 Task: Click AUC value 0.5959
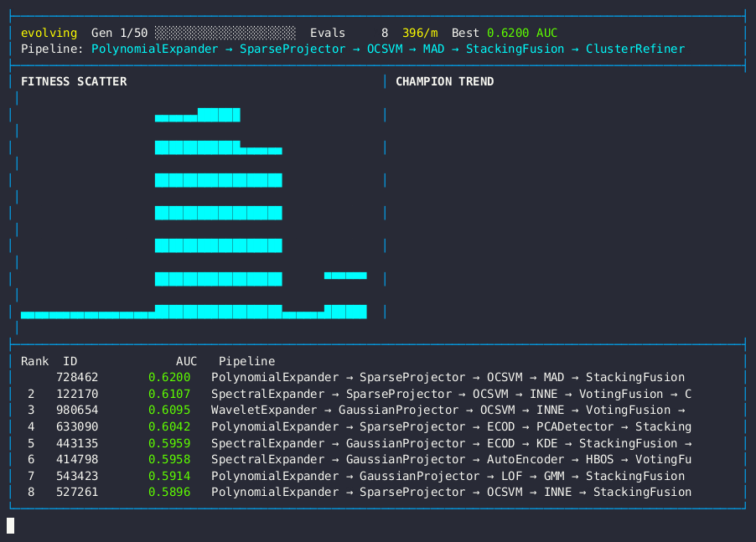(169, 443)
